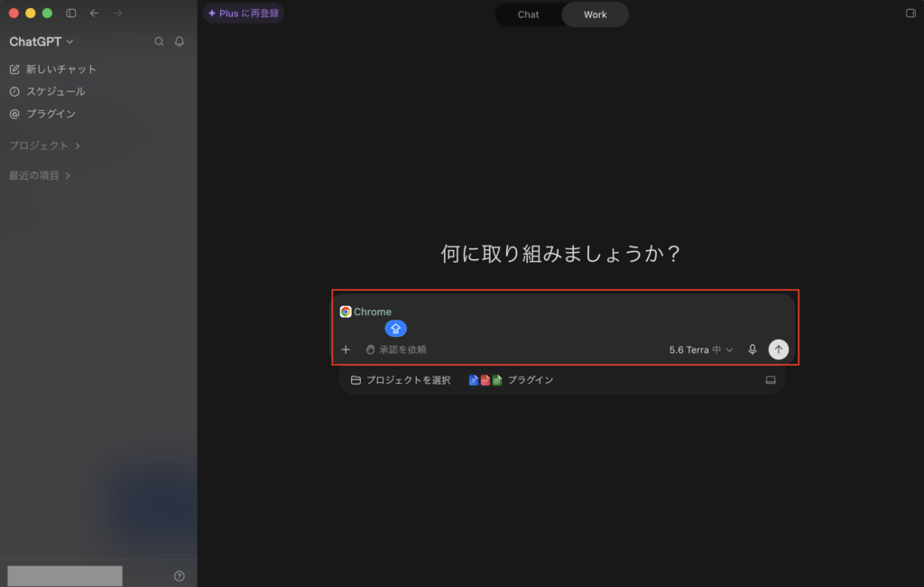Screen dimensions: 924x587
Task: Expand the プロジェクト section
Action: click(45, 145)
